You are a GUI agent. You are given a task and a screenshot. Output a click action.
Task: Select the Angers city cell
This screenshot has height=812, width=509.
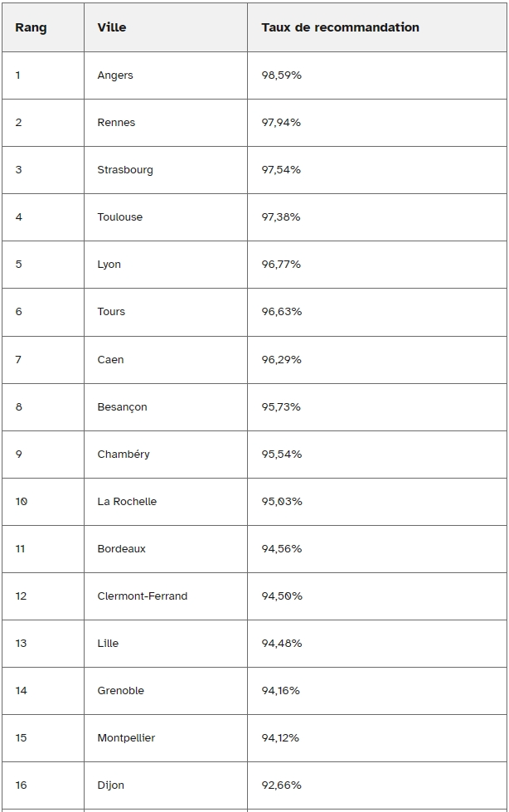pos(166,75)
